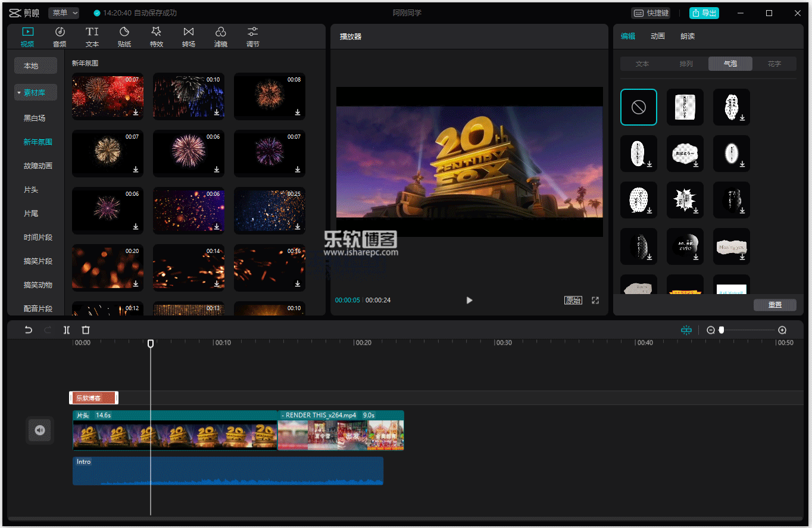Switch to the 动画 animation tab
The height and width of the screenshot is (528, 812).
point(657,36)
